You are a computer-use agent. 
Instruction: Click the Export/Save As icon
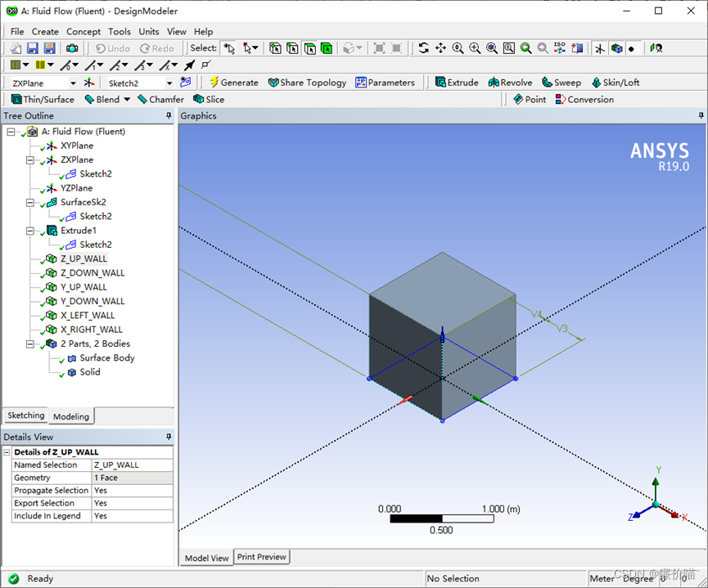pos(49,48)
